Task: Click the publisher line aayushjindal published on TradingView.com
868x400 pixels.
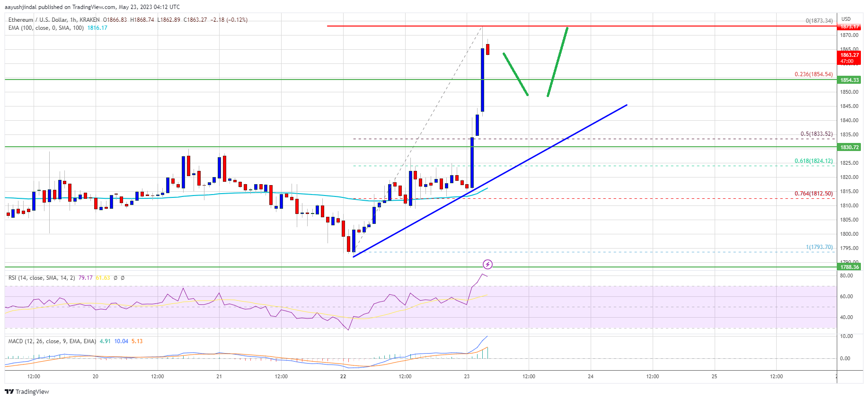Action: point(92,7)
